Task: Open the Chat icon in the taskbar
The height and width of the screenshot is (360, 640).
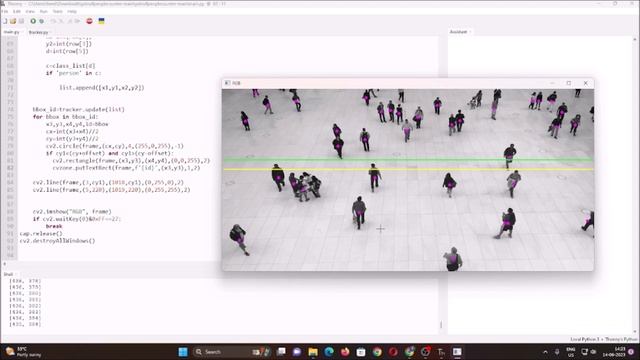Action: tap(297, 352)
